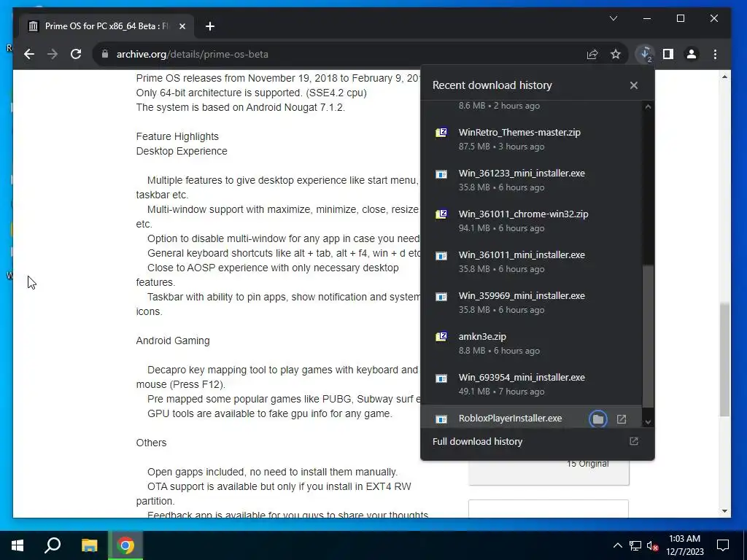Viewport: 747px width, 560px height.
Task: Open the tab search chevron
Action: (614, 18)
